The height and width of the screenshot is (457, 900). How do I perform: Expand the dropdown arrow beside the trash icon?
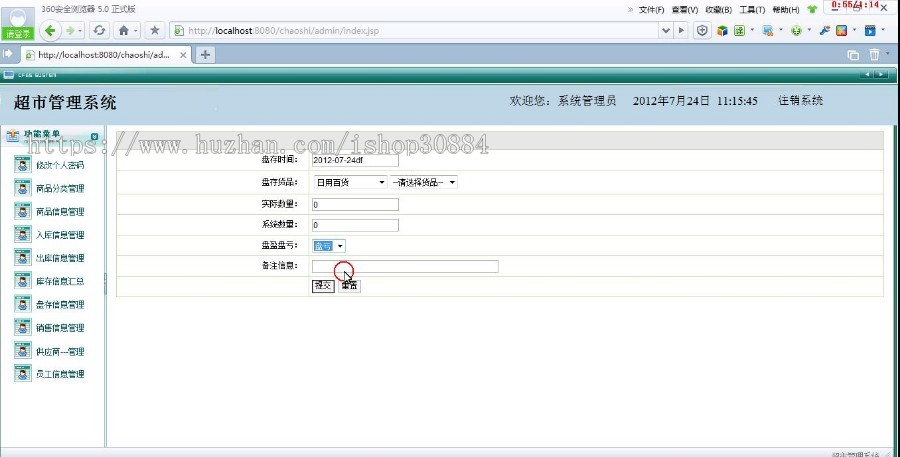point(887,53)
